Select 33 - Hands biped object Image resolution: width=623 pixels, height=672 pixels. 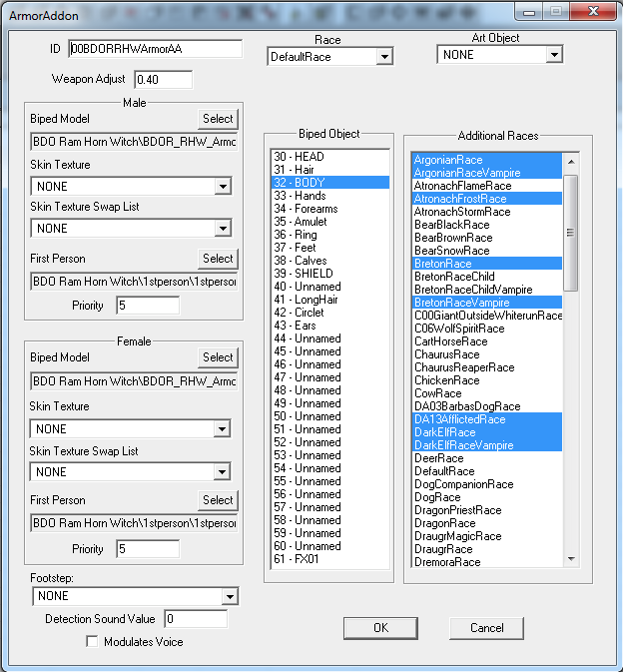pos(330,196)
